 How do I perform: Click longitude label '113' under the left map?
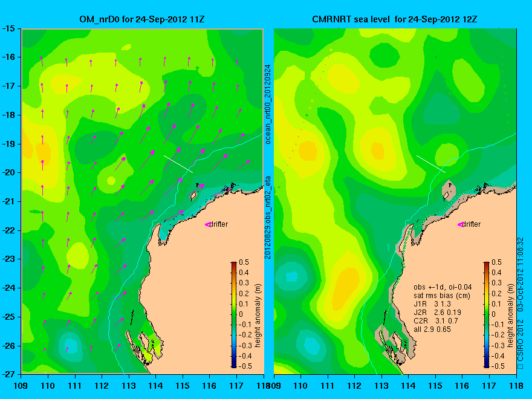pos(129,386)
